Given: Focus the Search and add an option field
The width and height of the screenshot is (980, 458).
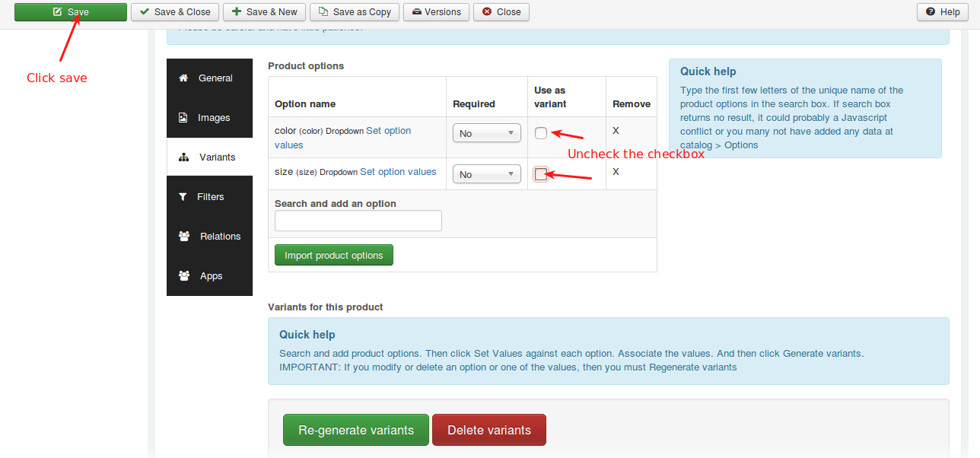Looking at the screenshot, I should coord(358,221).
